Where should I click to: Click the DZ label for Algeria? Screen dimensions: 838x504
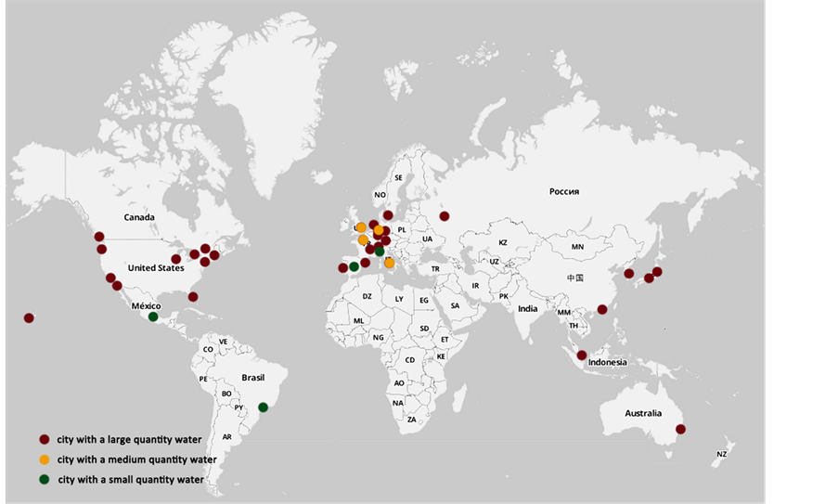tap(367, 296)
